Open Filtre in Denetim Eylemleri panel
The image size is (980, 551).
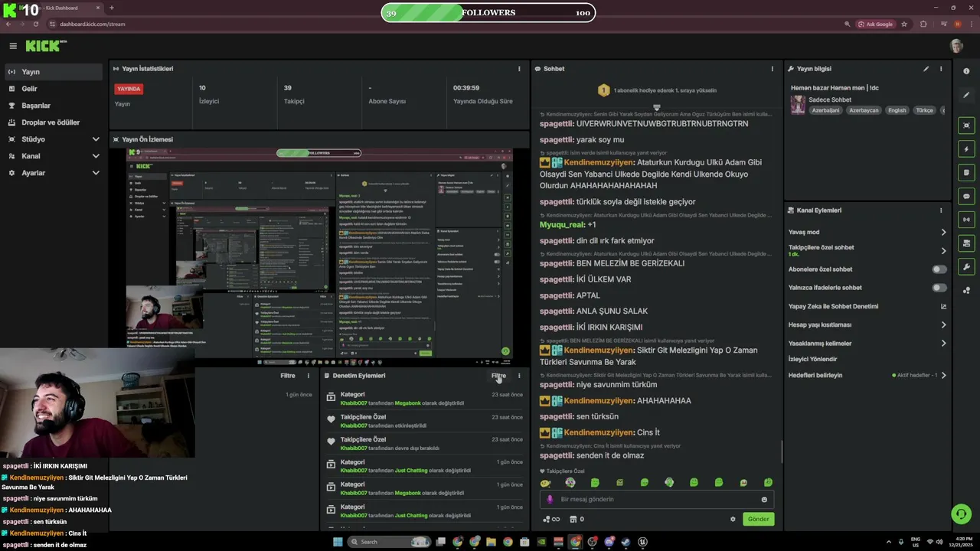pos(498,376)
